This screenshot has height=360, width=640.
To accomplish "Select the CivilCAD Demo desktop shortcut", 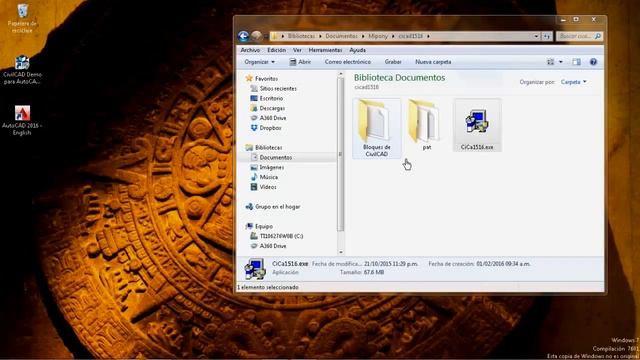I will point(22,70).
